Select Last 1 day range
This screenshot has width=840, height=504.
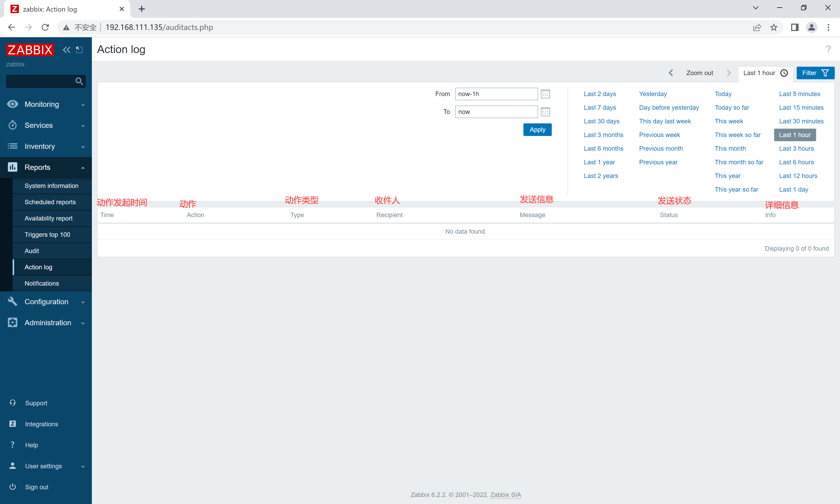point(794,190)
